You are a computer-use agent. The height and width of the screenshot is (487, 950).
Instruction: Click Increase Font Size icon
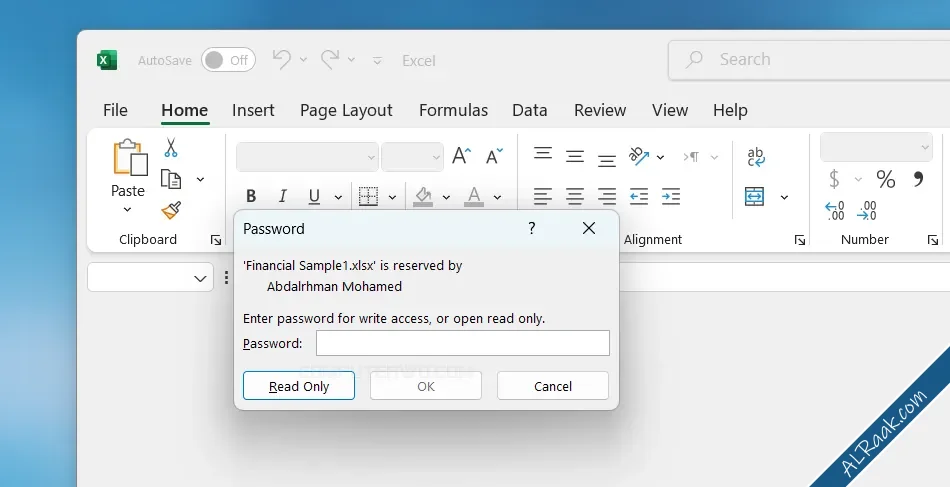click(462, 156)
